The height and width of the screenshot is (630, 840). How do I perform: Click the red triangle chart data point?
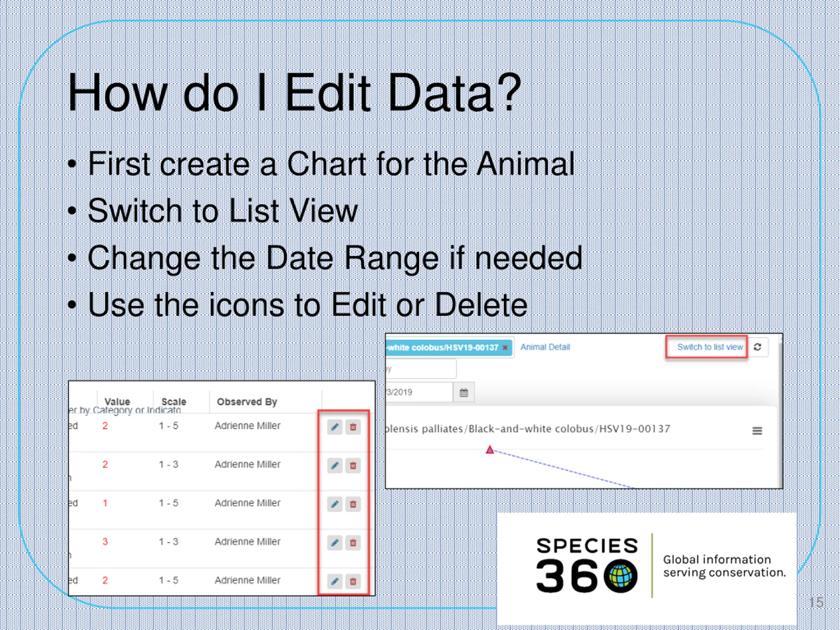point(490,450)
